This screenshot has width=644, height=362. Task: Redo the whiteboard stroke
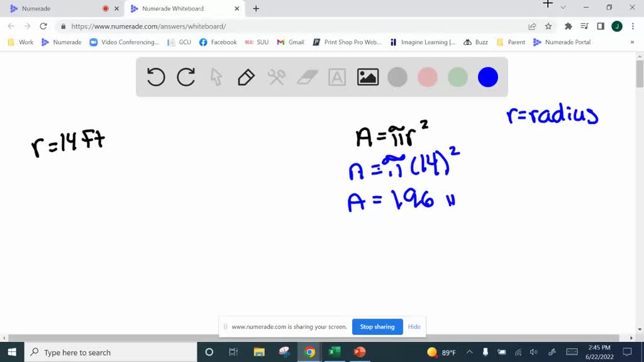(x=186, y=77)
